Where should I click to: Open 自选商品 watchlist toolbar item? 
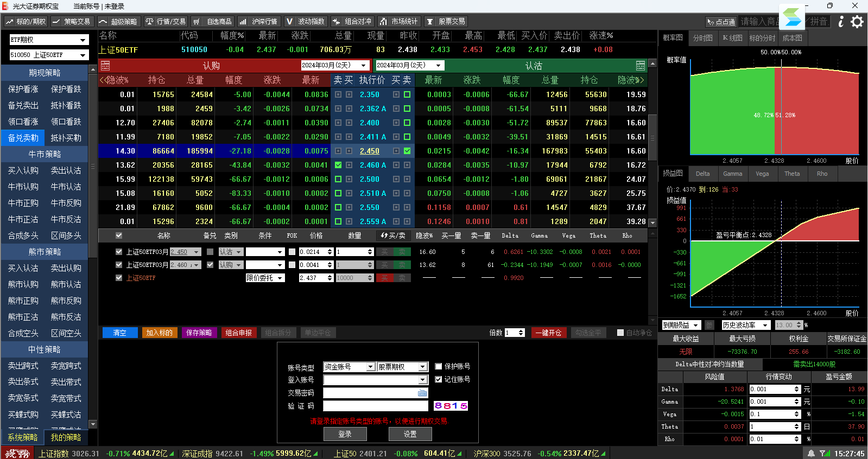[212, 22]
